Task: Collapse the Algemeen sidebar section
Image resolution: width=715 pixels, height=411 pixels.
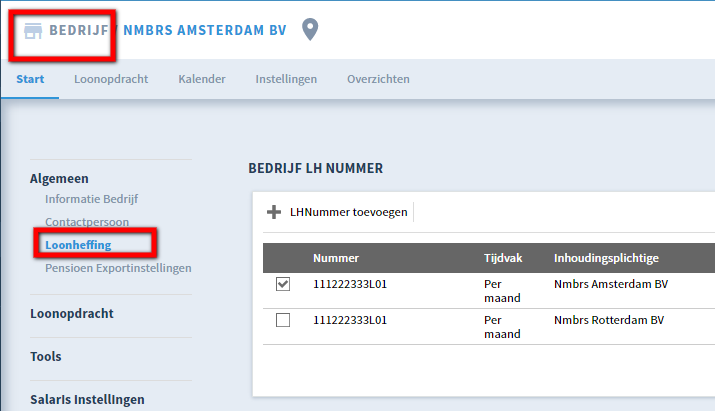Action: pos(59,178)
